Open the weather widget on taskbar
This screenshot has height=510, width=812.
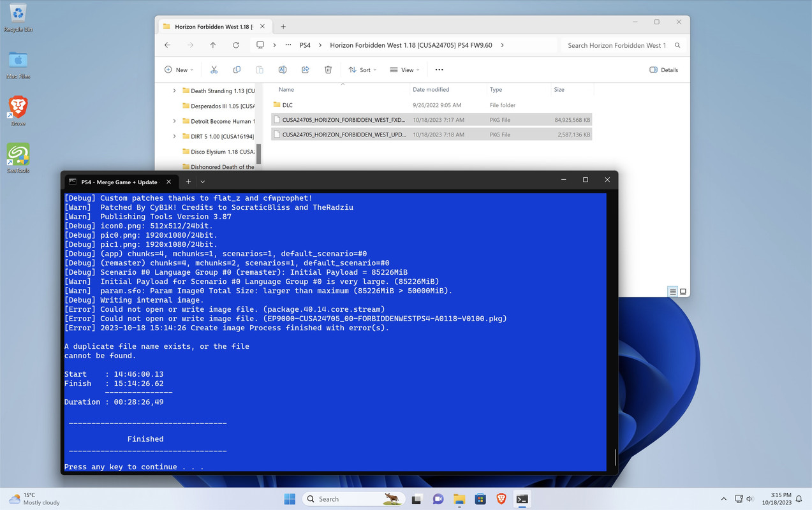tap(35, 499)
